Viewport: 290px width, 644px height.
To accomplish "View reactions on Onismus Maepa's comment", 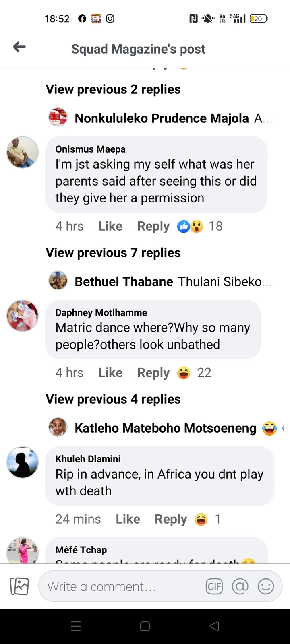I will pyautogui.click(x=199, y=226).
